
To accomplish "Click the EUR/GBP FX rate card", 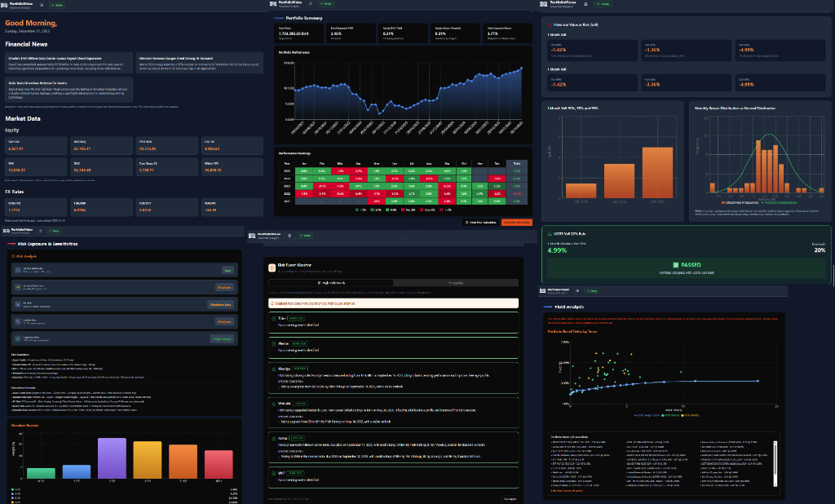I will point(102,206).
